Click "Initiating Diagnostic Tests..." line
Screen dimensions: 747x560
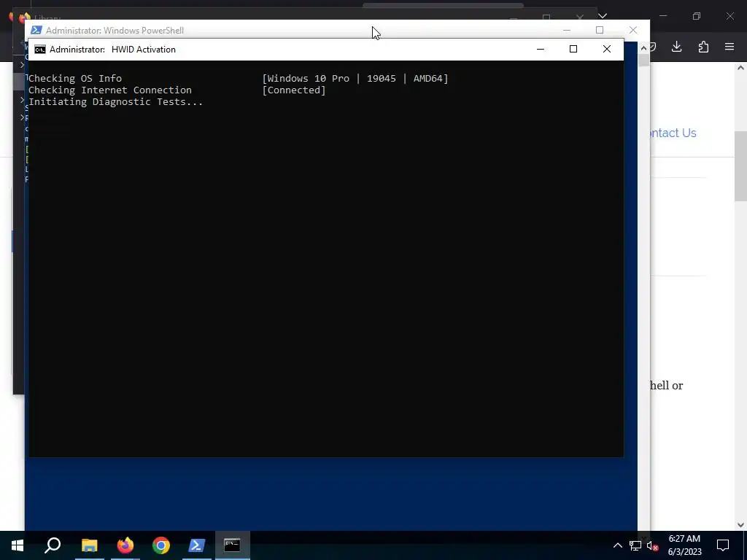click(116, 102)
